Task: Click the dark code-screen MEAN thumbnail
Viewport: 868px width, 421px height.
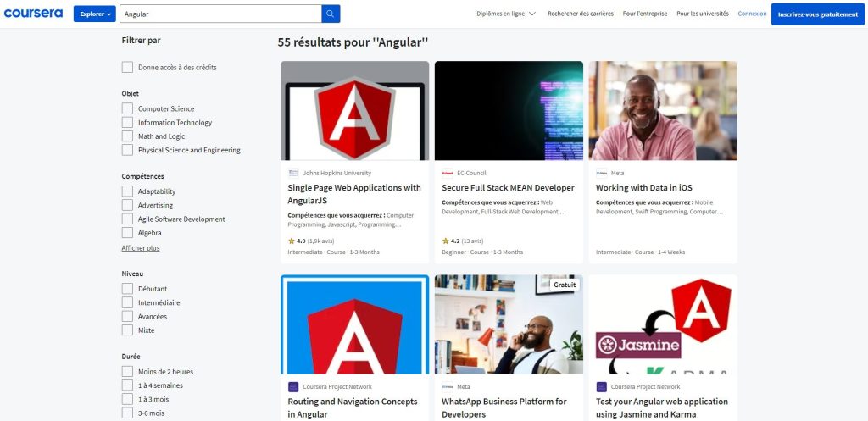Action: click(x=509, y=111)
